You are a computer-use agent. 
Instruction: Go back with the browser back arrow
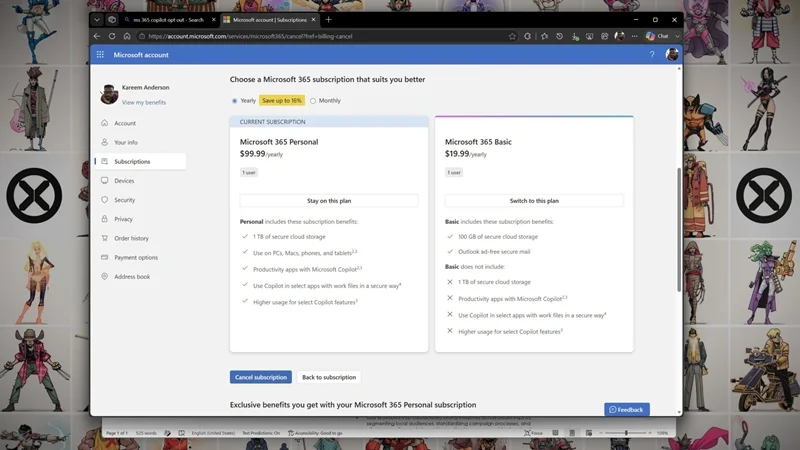[97, 36]
